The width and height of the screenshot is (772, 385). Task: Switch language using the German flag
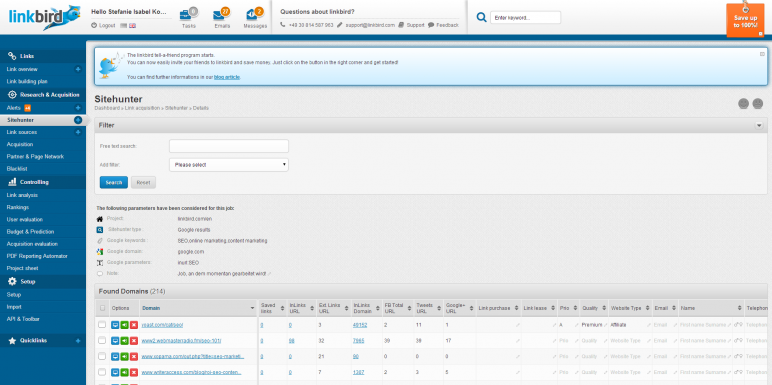click(124, 26)
